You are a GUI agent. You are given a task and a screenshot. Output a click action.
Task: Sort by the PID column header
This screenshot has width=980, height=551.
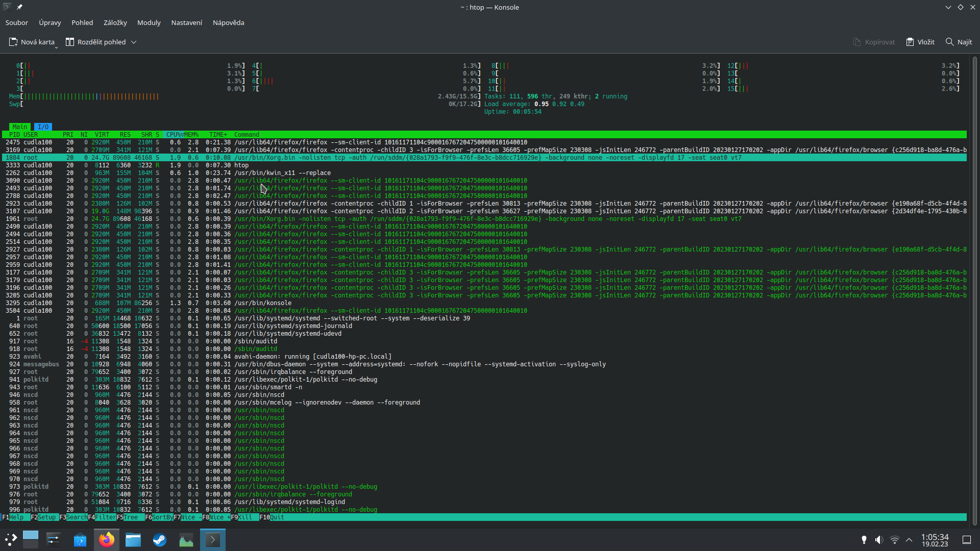click(14, 135)
